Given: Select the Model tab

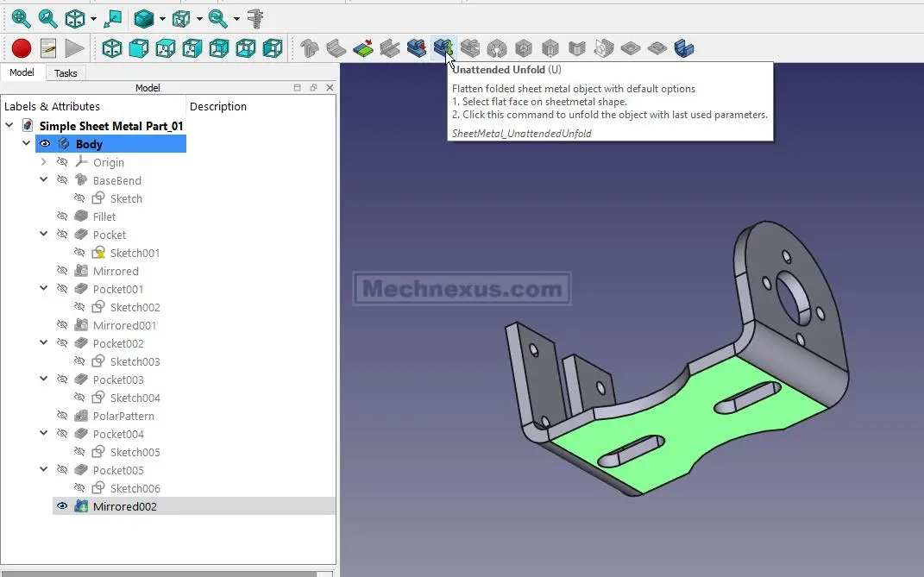Looking at the screenshot, I should coord(22,73).
